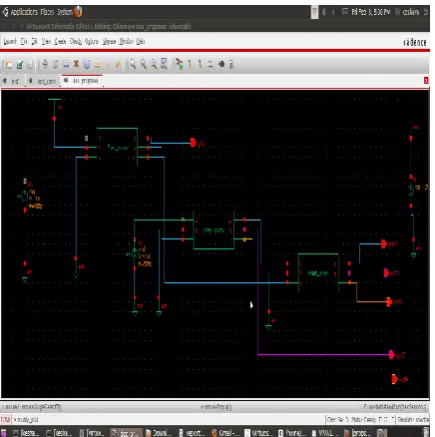The width and height of the screenshot is (435, 437).
Task: Open the Create menu
Action: tap(60, 41)
